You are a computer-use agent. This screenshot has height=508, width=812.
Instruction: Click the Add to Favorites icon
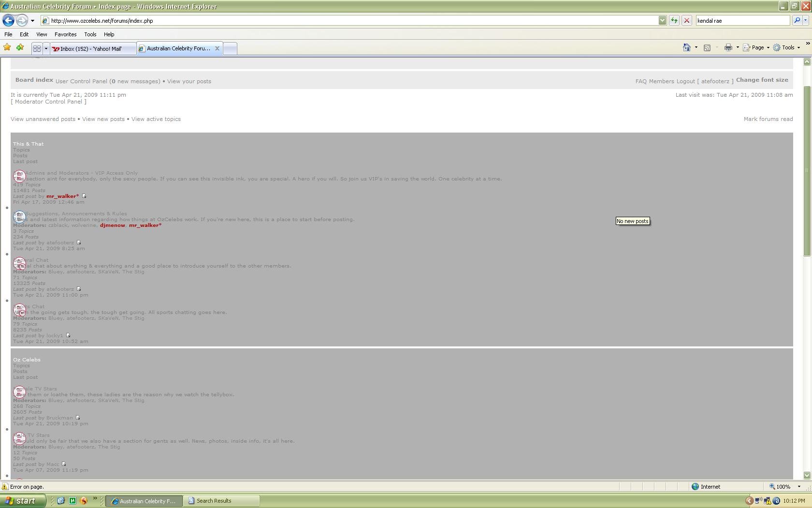[20, 47]
